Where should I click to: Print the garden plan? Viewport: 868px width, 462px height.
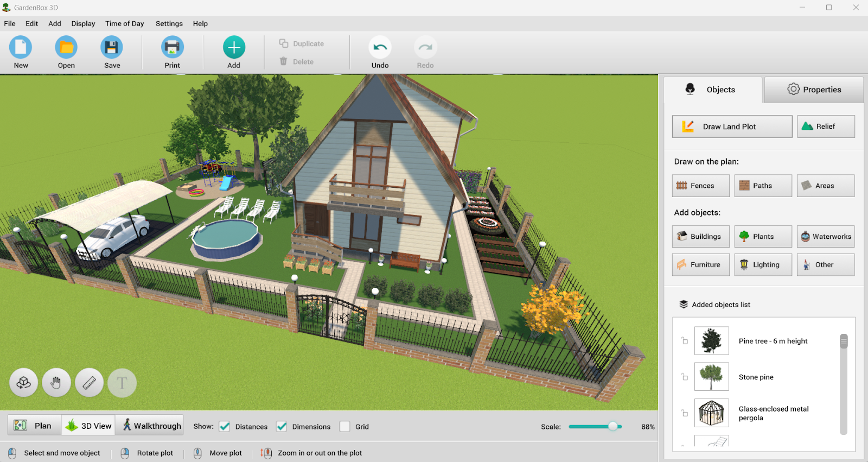[x=172, y=48]
